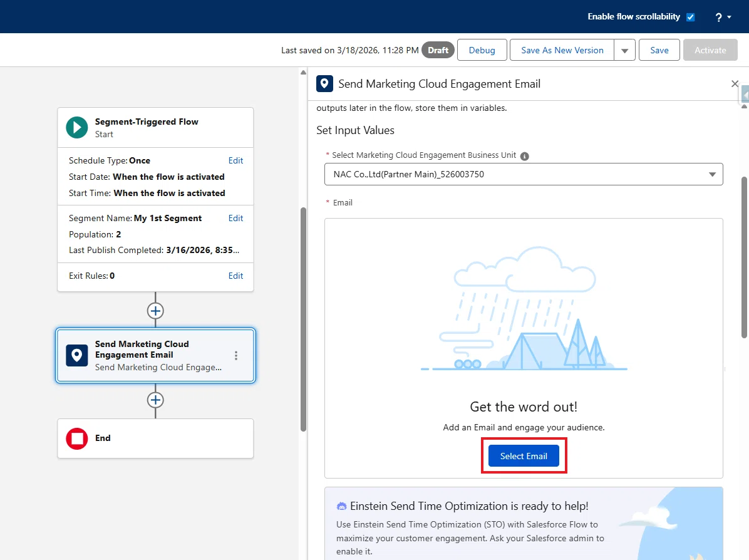Click the canvas scroll up arrow
This screenshot has height=560, width=749.
coord(303,72)
